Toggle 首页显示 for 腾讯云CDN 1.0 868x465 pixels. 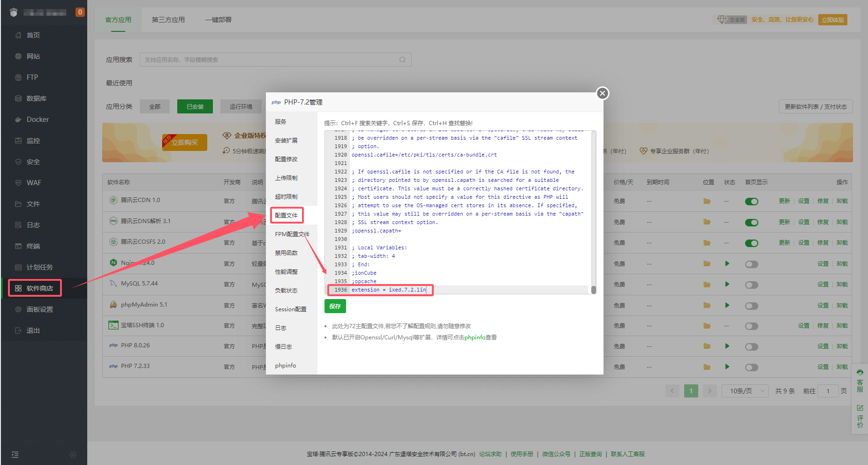point(752,202)
